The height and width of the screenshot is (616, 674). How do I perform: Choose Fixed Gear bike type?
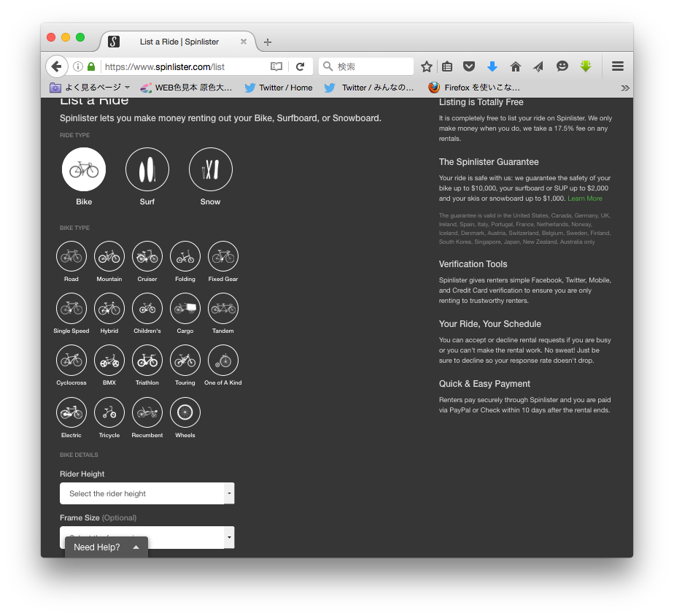point(223,256)
